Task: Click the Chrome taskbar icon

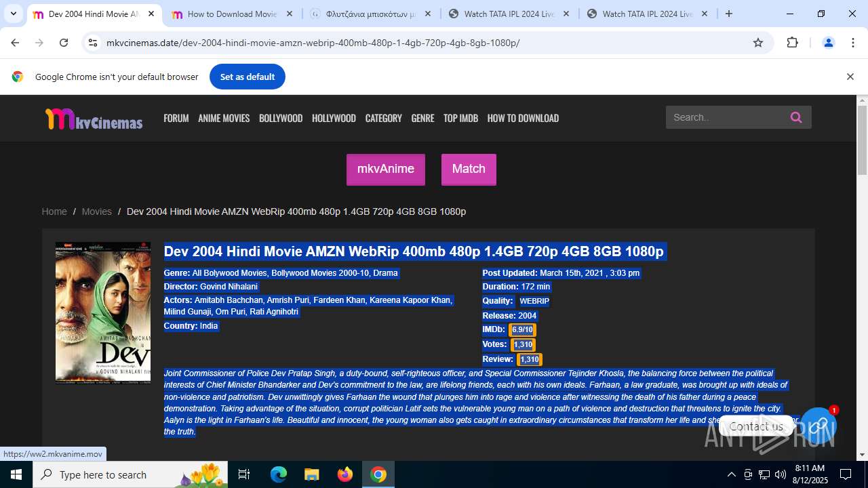Action: pyautogui.click(x=378, y=474)
